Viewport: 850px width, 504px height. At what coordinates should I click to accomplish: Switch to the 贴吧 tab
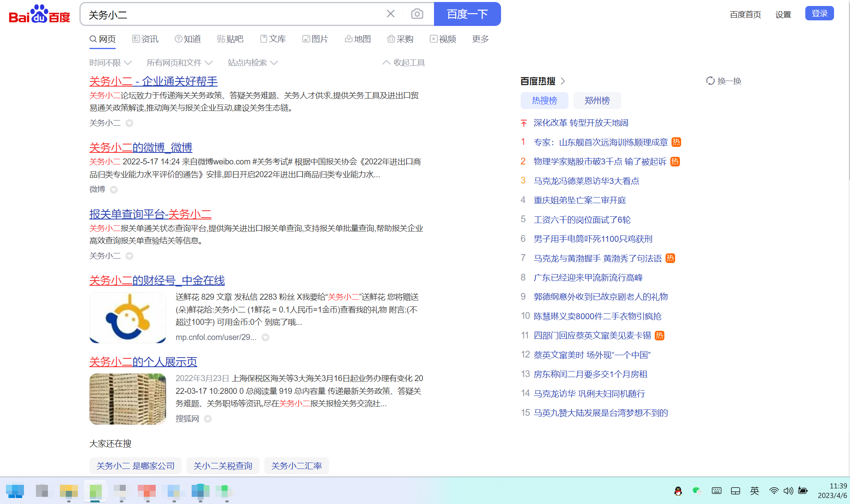point(230,39)
